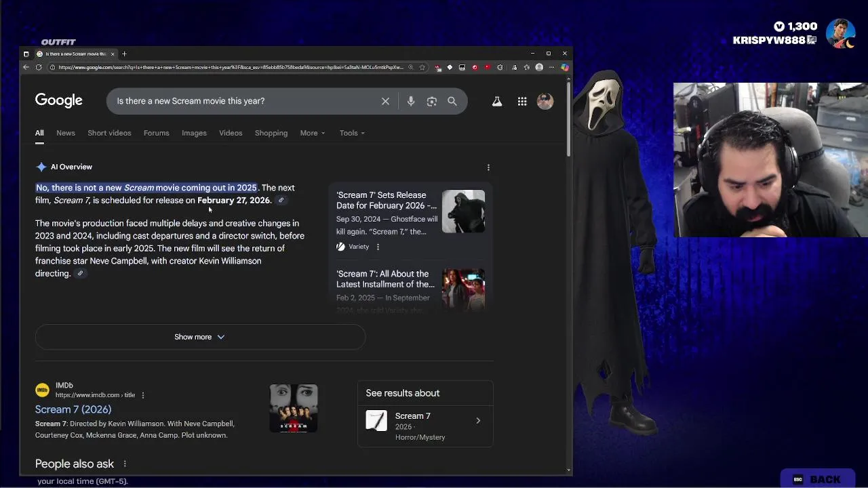The height and width of the screenshot is (488, 868).
Task: Reload the Google search page
Action: 39,67
